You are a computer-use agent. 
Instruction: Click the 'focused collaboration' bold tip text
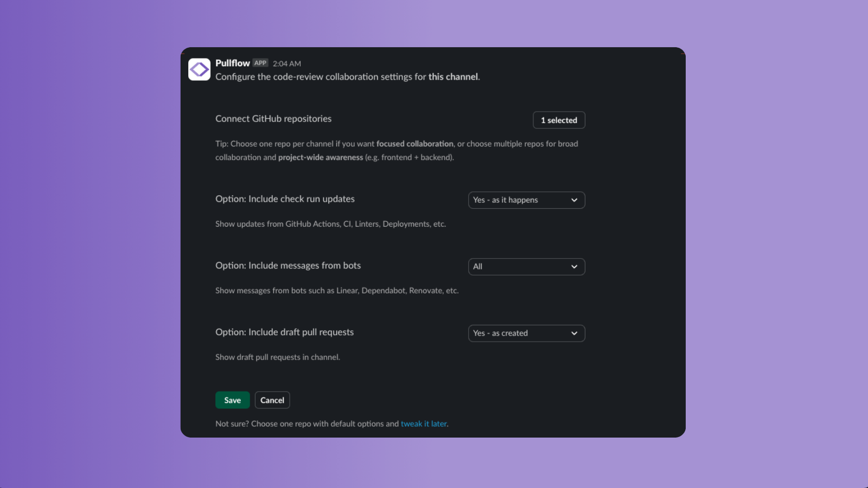pos(415,144)
